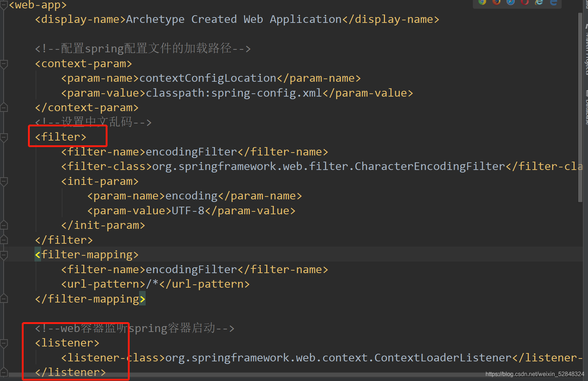The width and height of the screenshot is (588, 381).
Task: Click the contextConfigLocation param-name text
Action: click(x=208, y=78)
